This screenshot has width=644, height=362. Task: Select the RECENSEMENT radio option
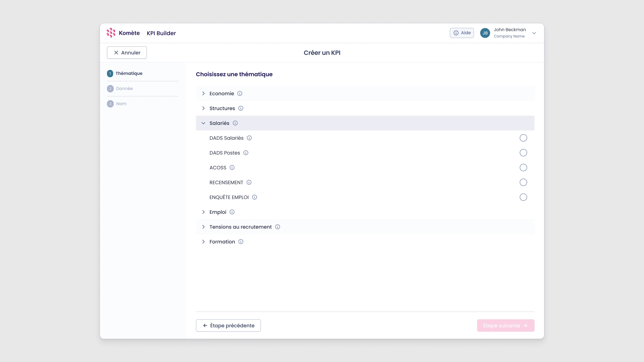click(523, 182)
